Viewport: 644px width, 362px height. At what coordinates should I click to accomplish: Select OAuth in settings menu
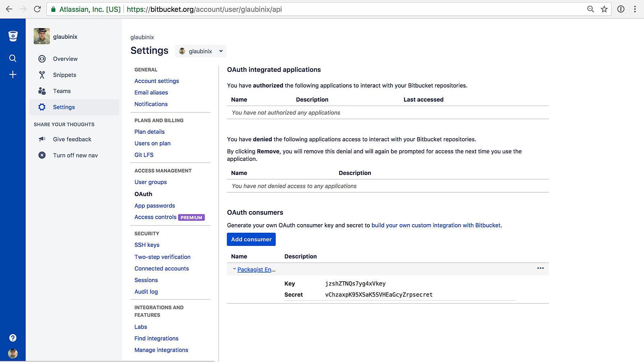143,194
